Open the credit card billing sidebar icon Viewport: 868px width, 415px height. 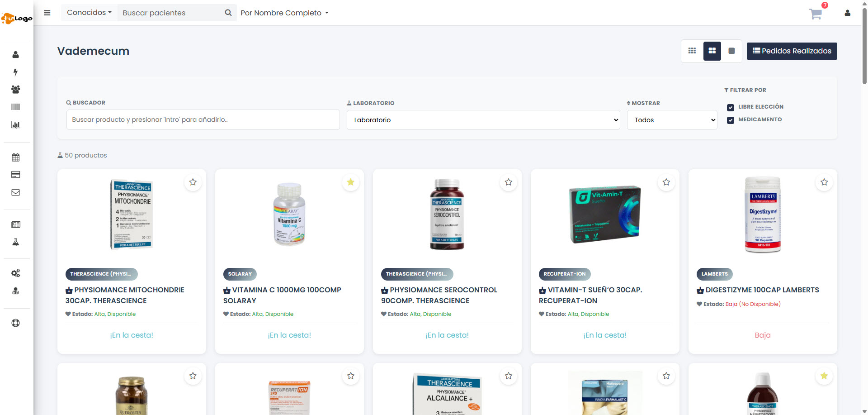(x=16, y=175)
